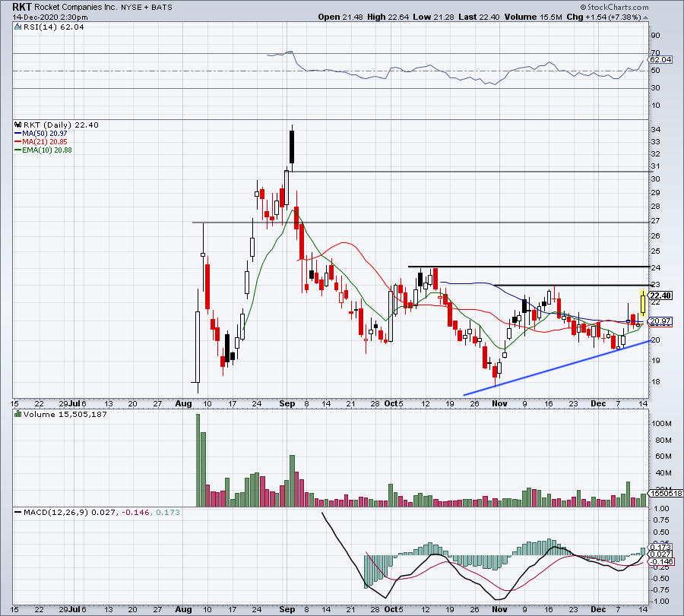
Task: Click the NYSE + BATS exchange label
Action: [147, 8]
